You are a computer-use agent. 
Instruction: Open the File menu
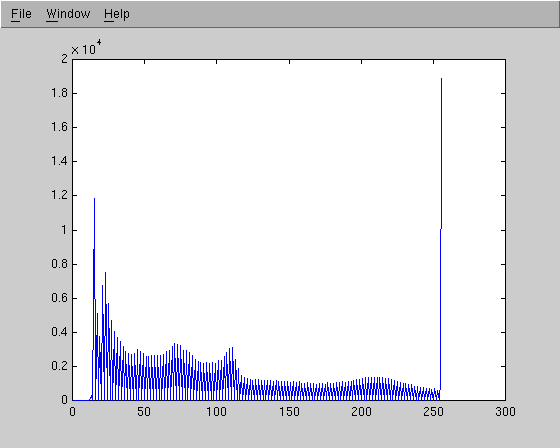point(21,14)
